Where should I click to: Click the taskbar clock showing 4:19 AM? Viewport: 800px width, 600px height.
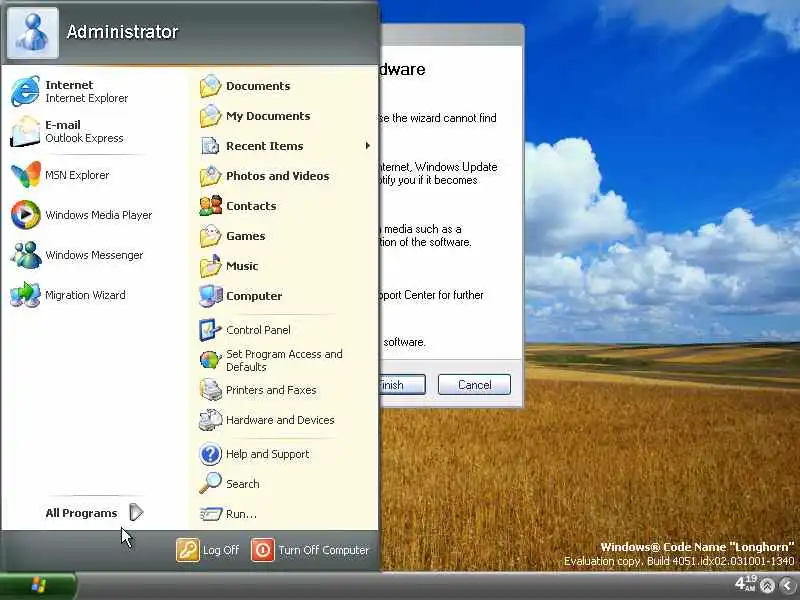click(745, 583)
